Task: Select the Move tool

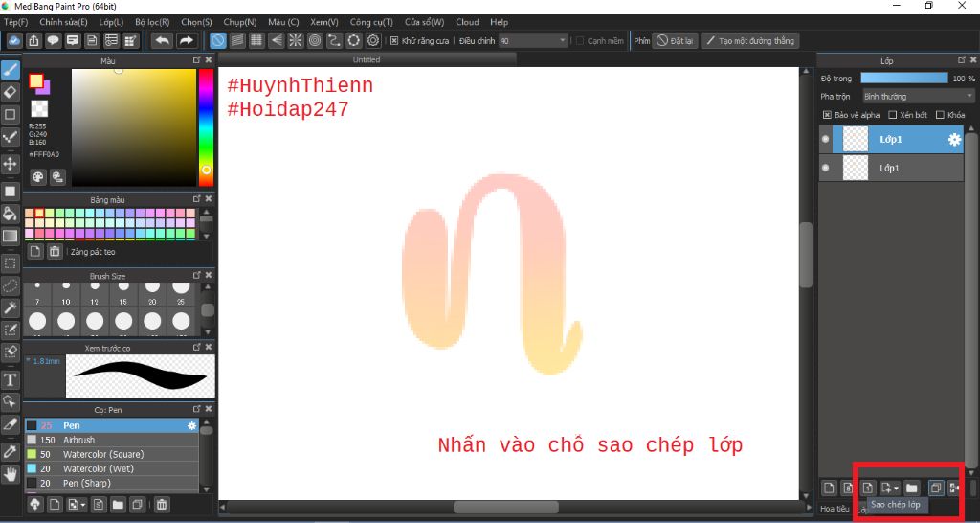Action: [11, 165]
